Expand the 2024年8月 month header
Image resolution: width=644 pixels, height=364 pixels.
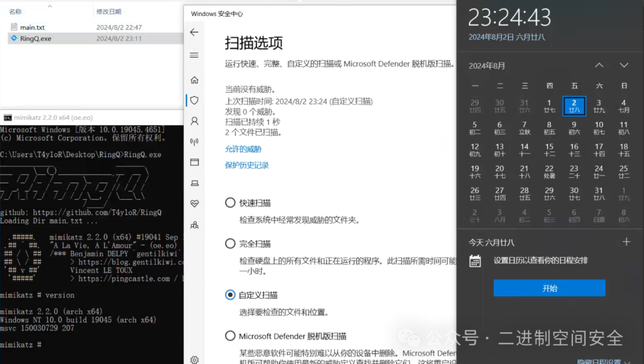point(487,66)
